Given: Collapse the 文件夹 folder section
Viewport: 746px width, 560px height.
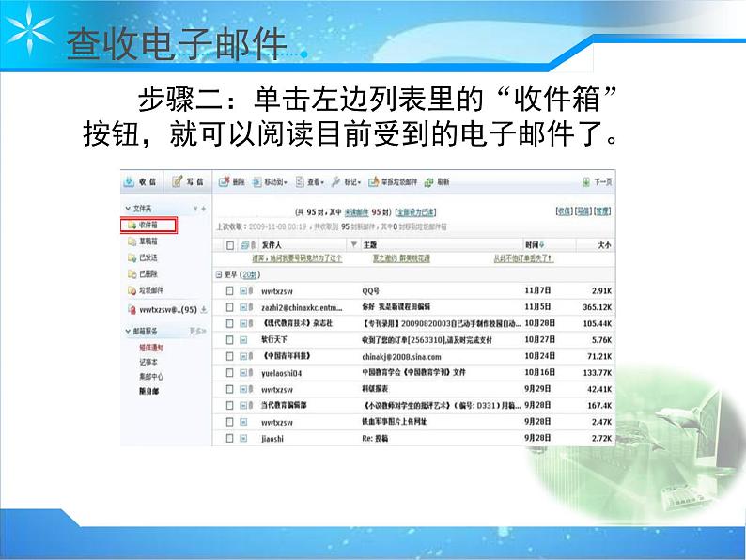Looking at the screenshot, I should point(128,209).
